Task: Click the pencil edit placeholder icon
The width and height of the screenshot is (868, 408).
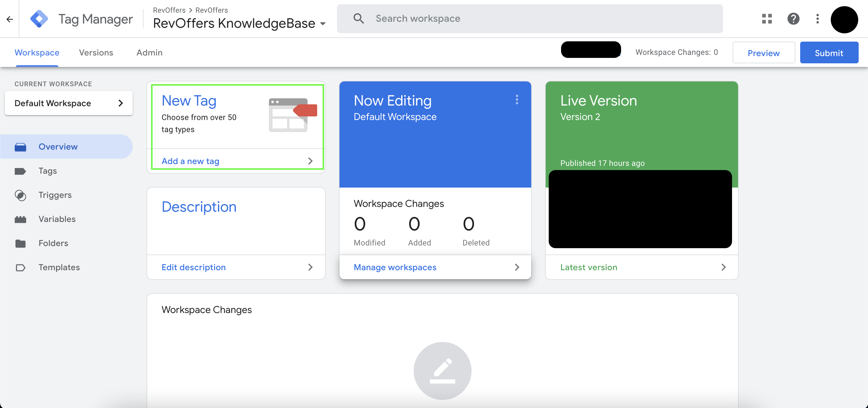Action: pyautogui.click(x=442, y=371)
